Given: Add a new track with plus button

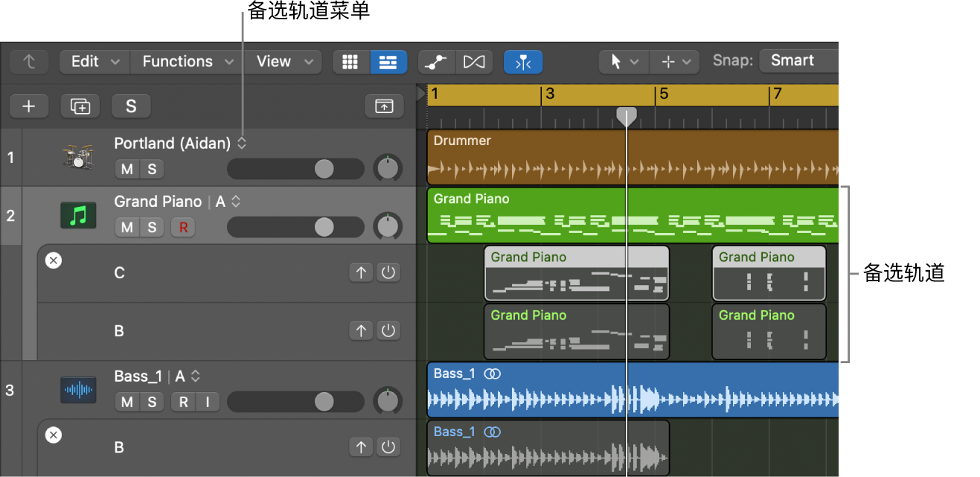Looking at the screenshot, I should [x=29, y=106].
